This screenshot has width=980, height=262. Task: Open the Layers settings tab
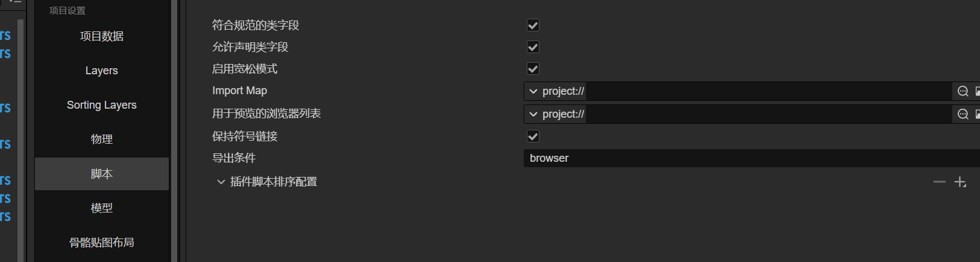point(101,71)
